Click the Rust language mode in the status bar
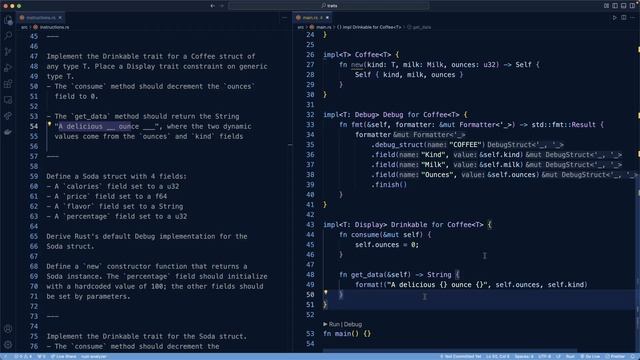The width and height of the screenshot is (640, 360). [570, 356]
